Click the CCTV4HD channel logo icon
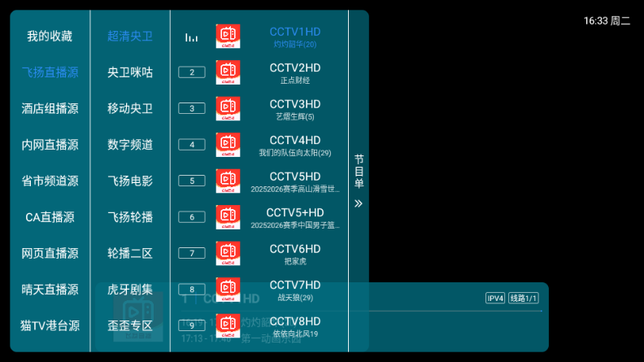Viewport: 644px width, 362px height. click(228, 145)
